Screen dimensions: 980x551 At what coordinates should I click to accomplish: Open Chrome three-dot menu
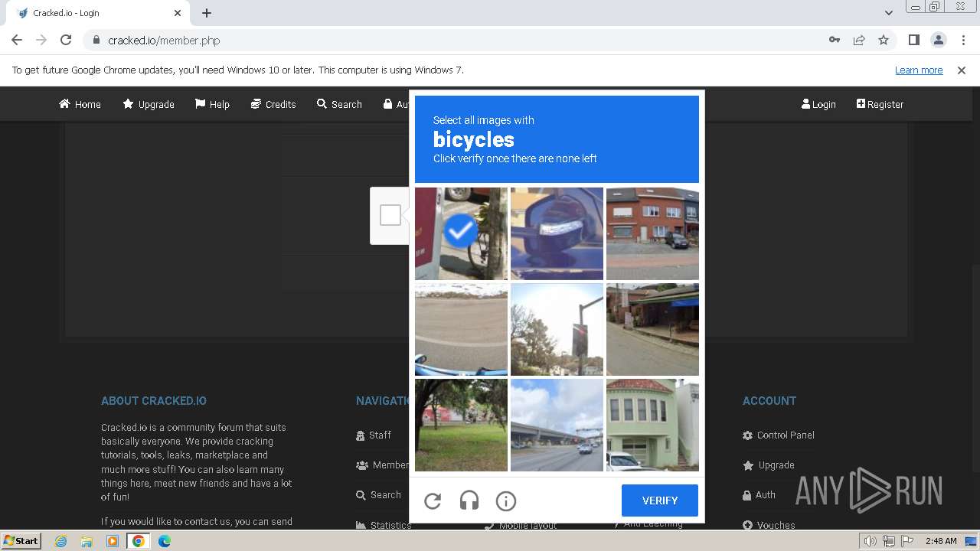coord(963,40)
